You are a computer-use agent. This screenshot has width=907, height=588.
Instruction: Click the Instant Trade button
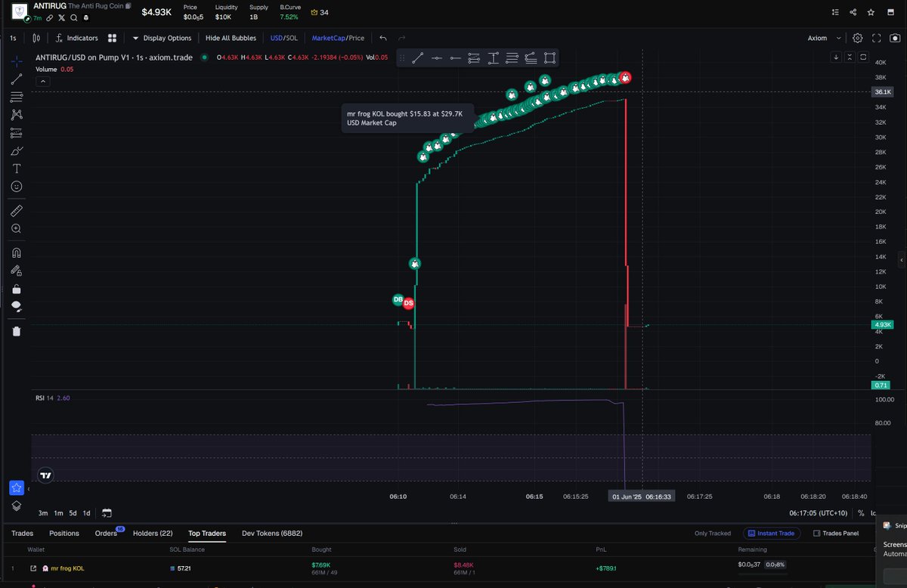pos(771,534)
